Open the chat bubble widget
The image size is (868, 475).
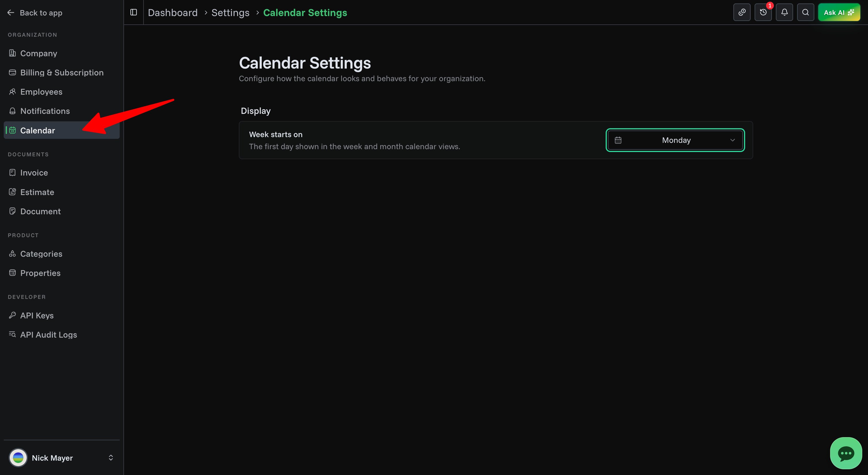pos(846,453)
